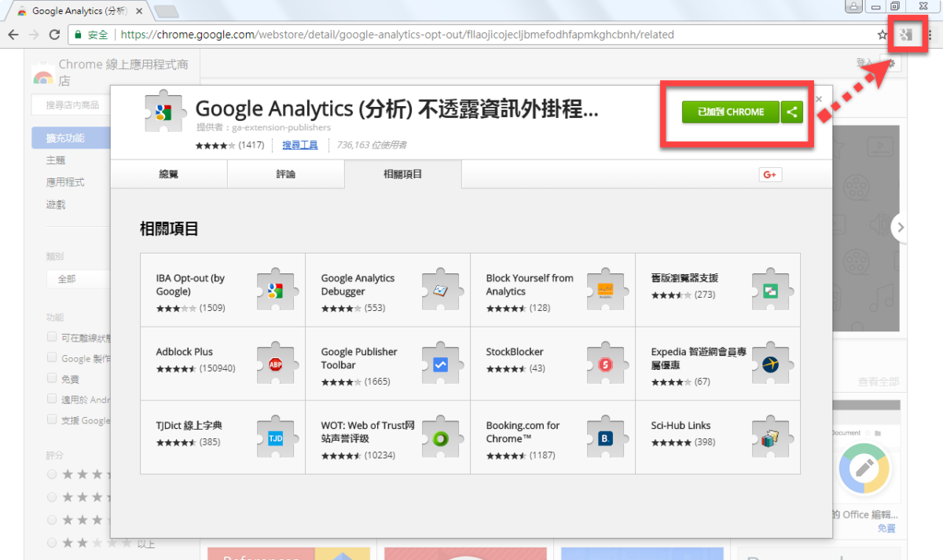Click Google+ icon in tab bar

coord(770,174)
